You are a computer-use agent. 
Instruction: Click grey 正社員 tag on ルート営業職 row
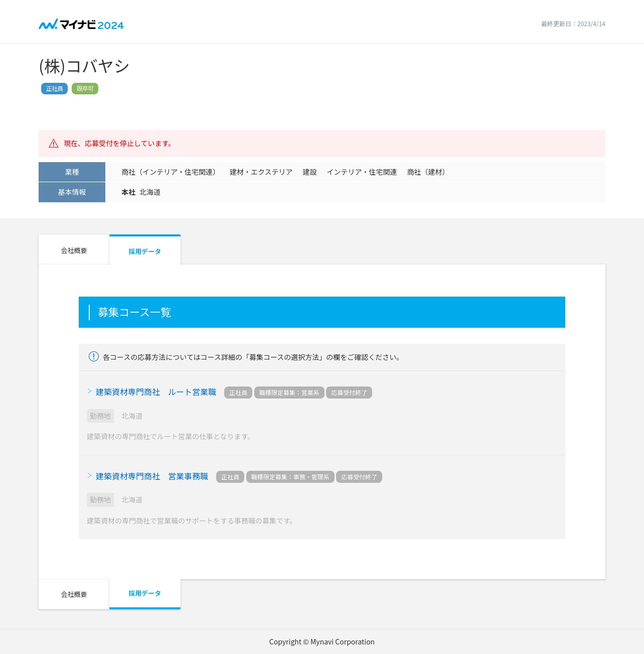tap(238, 393)
